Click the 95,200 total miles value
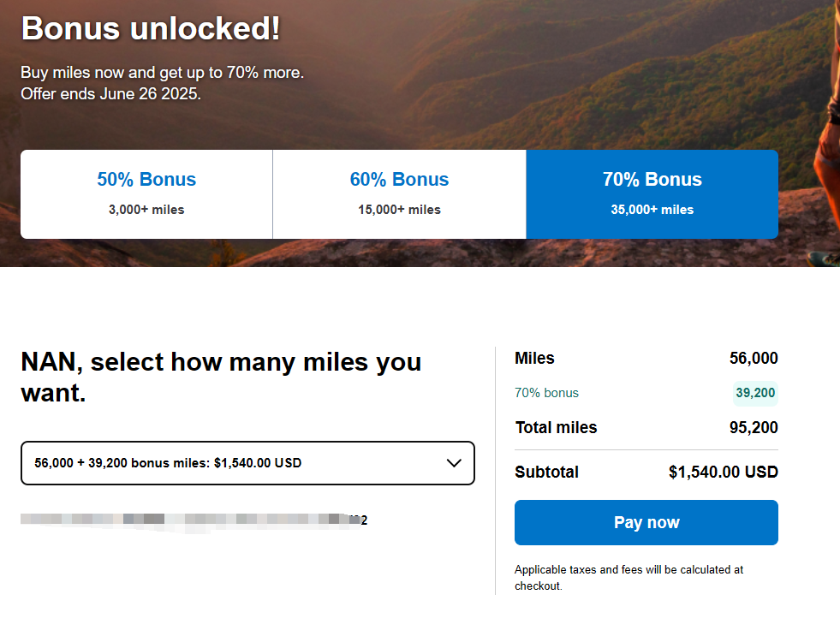840x642 pixels. click(754, 427)
